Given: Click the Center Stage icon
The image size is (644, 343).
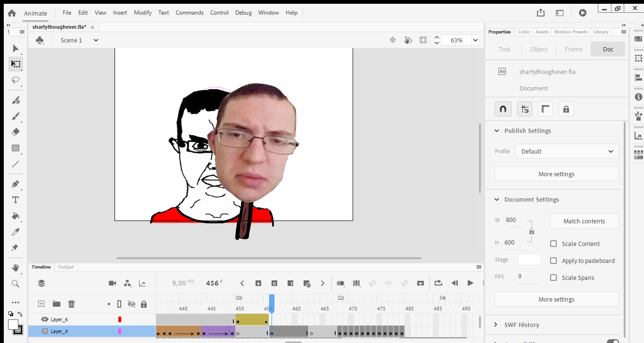Looking at the screenshot, I should (392, 40).
